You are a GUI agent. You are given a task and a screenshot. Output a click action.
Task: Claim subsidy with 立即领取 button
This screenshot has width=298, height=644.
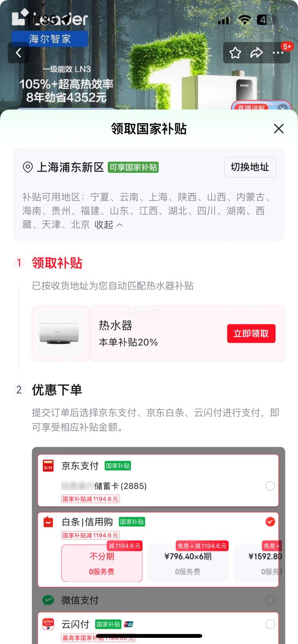(x=251, y=333)
